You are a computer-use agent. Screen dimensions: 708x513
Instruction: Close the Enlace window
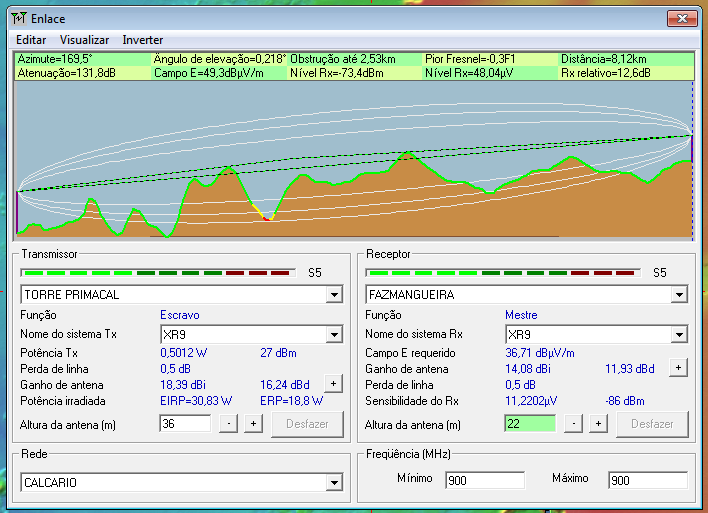coord(682,19)
